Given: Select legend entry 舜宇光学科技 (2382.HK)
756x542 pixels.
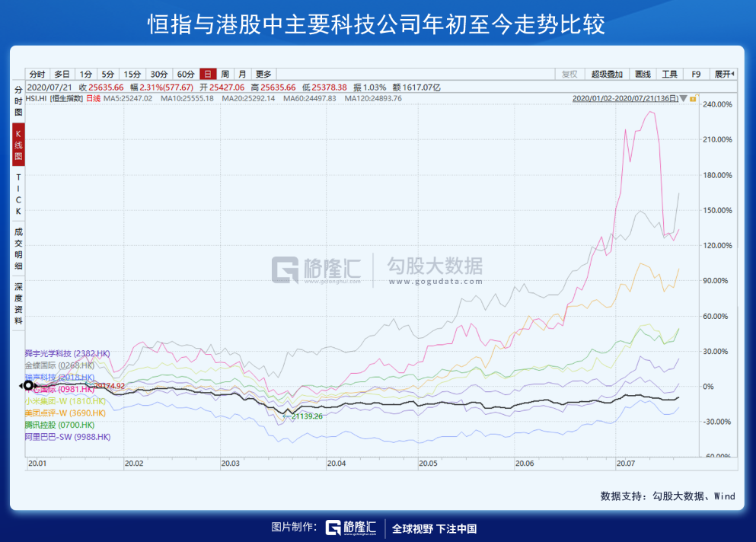Looking at the screenshot, I should (68, 353).
